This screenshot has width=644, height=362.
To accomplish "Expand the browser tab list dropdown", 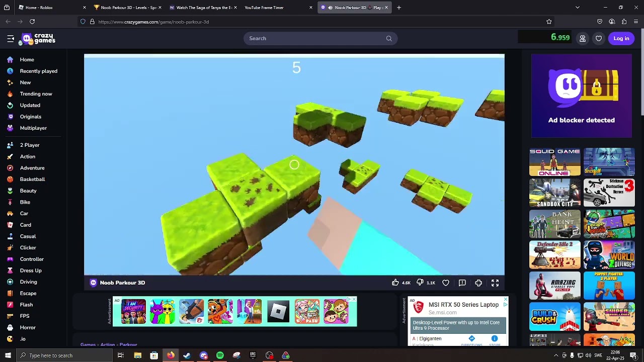I will click(x=578, y=8).
